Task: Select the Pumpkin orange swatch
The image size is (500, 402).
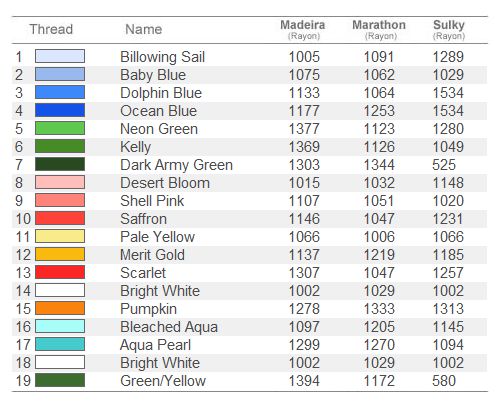Action: [60, 308]
